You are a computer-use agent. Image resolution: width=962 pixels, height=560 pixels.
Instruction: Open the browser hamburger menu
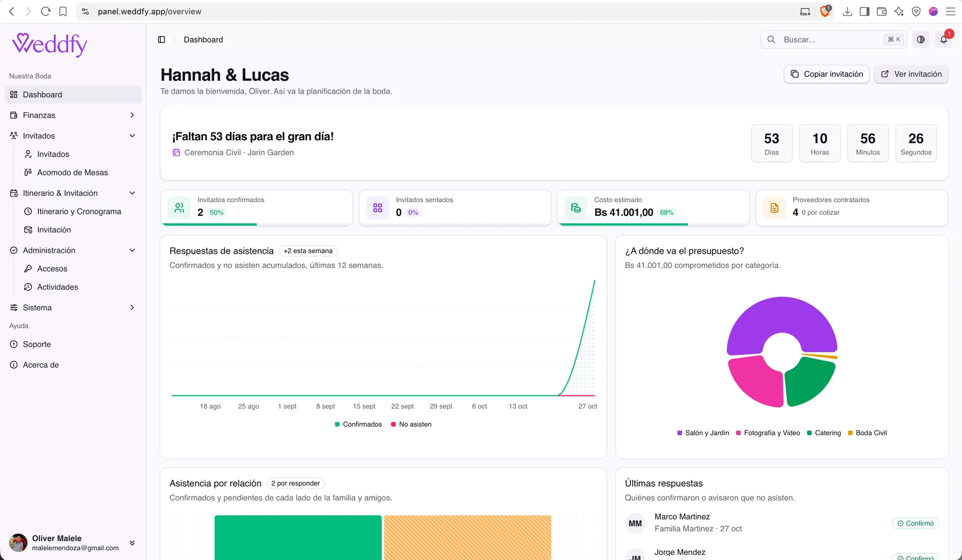[x=951, y=11]
